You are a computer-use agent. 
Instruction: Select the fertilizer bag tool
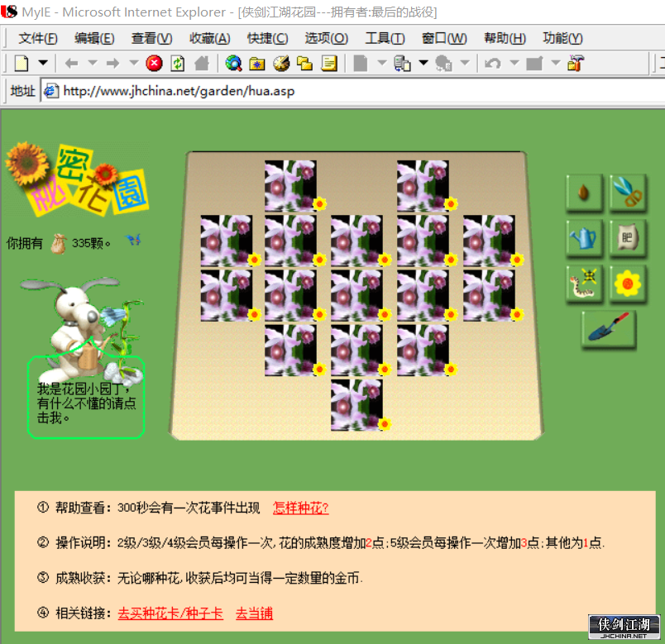[628, 238]
